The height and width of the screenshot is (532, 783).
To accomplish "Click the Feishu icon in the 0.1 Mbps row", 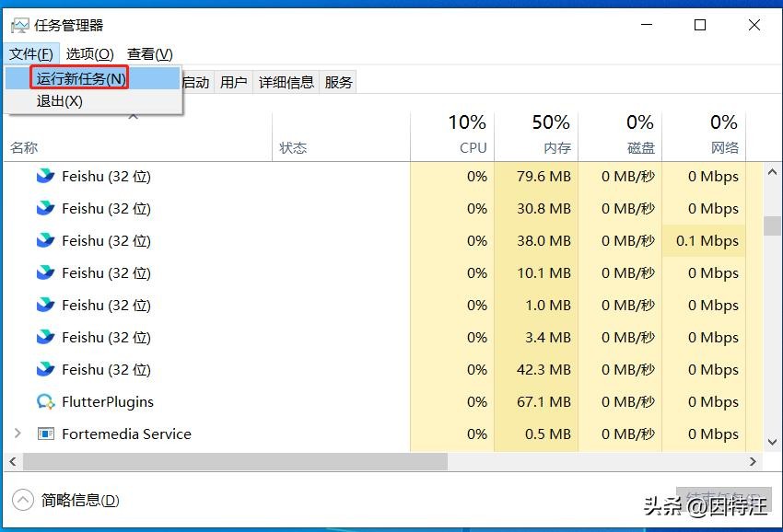I will (45, 241).
